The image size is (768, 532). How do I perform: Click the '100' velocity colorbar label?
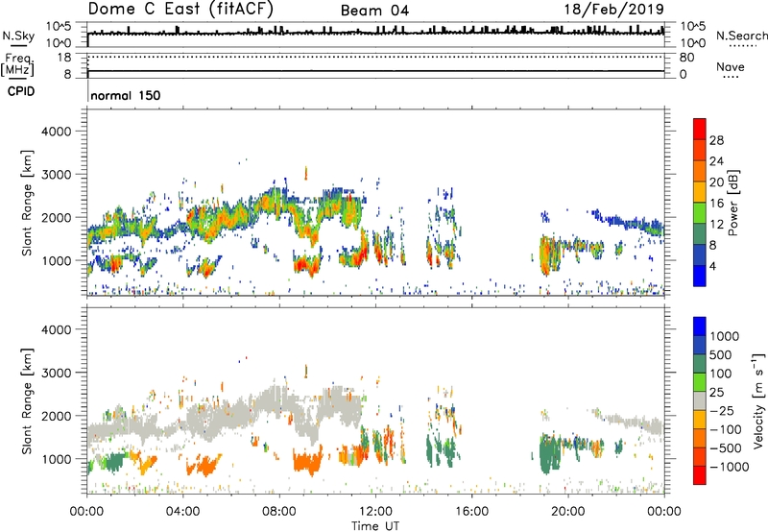pos(721,374)
